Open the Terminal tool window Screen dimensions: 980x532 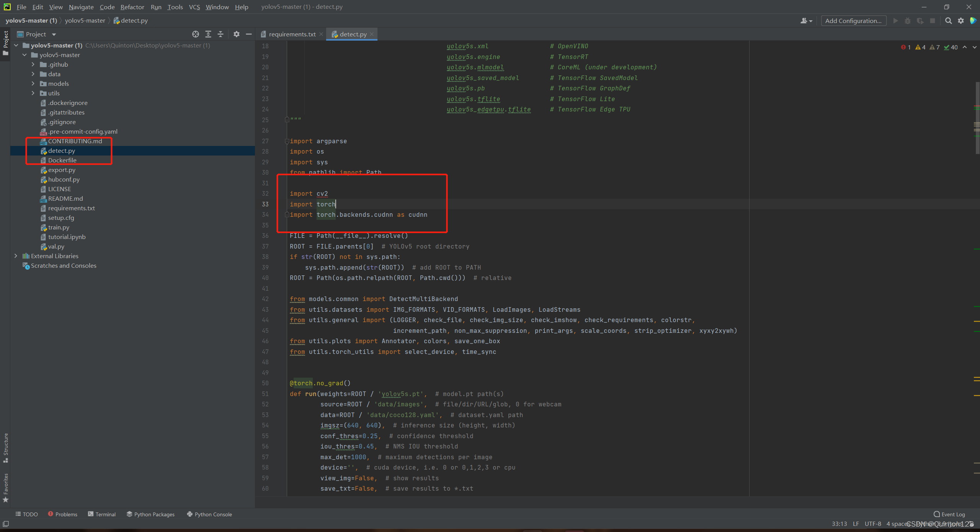[x=102, y=514]
